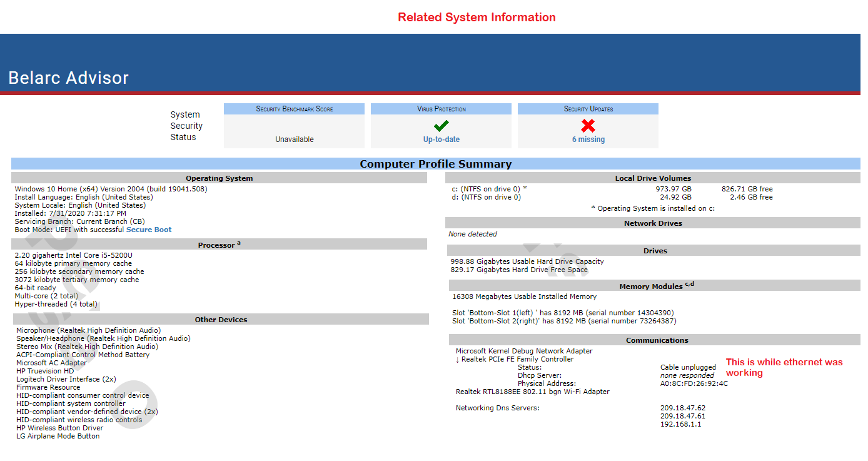Screen dimensions: 868x461
Task: Select the HID-compliant wireless radio controls entry
Action: point(79,420)
